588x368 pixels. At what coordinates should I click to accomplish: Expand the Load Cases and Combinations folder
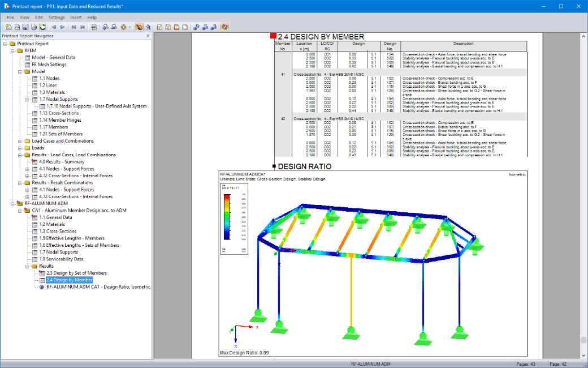pos(20,141)
